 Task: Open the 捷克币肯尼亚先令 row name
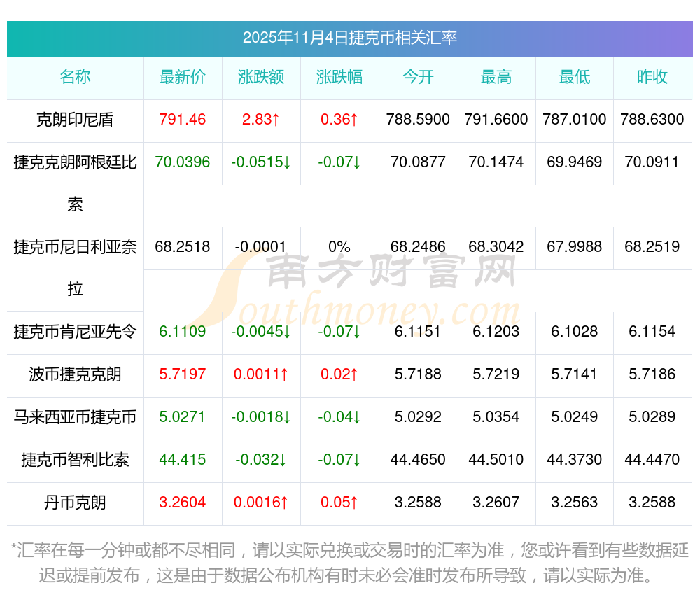75,332
